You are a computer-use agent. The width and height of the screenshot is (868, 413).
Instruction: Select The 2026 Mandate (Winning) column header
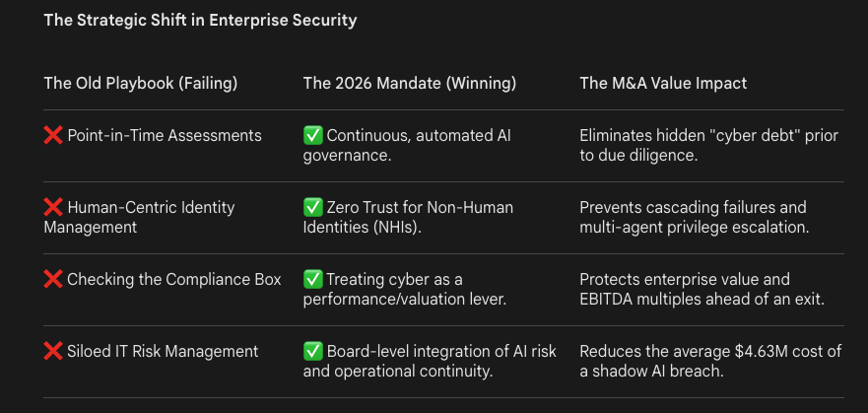pyautogui.click(x=410, y=84)
